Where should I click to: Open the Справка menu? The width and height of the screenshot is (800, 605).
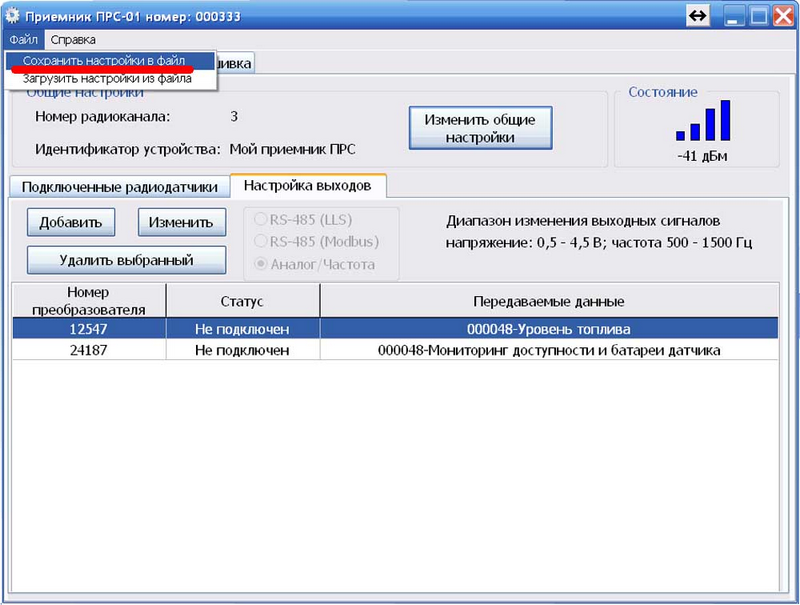point(73,39)
